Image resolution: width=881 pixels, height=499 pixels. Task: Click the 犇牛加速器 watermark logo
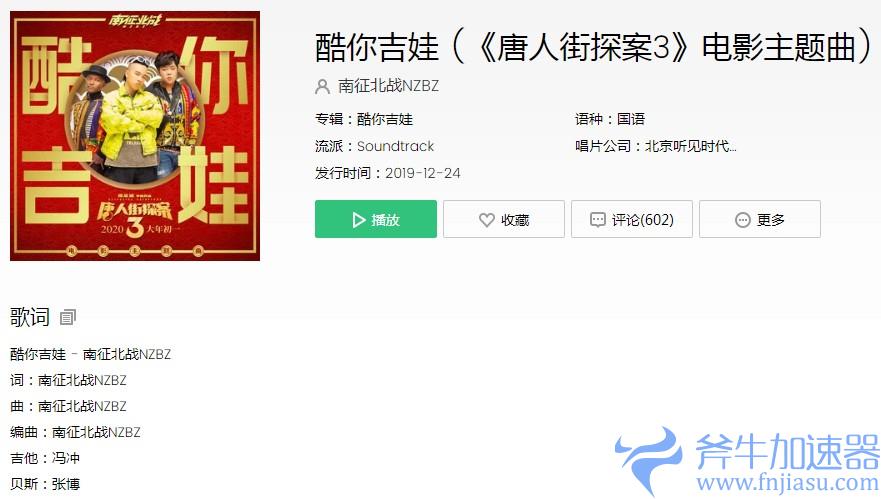pos(747,461)
